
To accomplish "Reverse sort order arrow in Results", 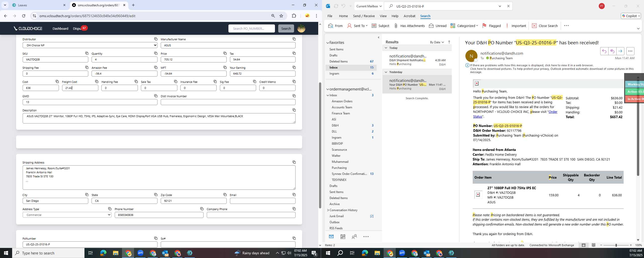I will (x=449, y=42).
